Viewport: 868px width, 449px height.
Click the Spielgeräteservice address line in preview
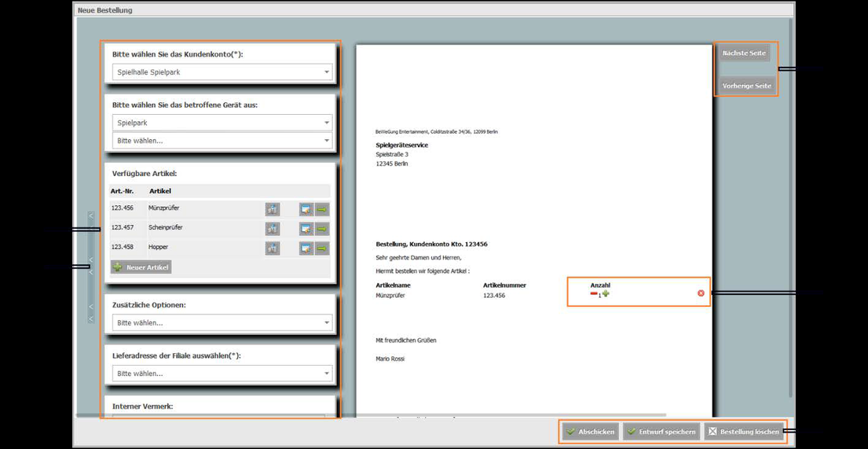pyautogui.click(x=402, y=145)
